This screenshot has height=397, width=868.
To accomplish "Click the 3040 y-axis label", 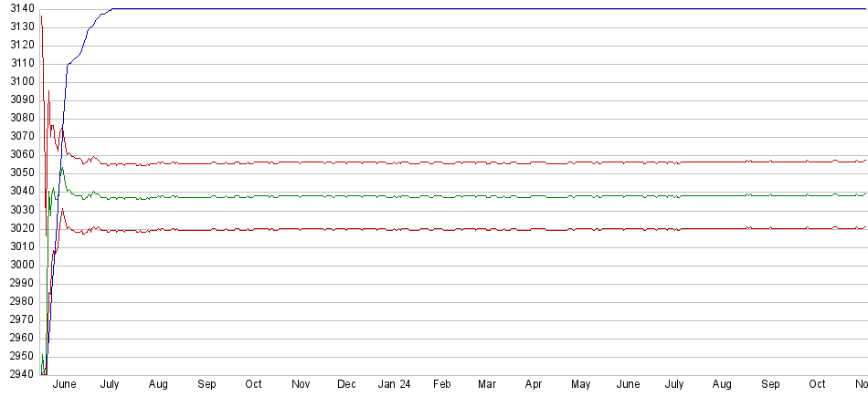I will pos(17,191).
